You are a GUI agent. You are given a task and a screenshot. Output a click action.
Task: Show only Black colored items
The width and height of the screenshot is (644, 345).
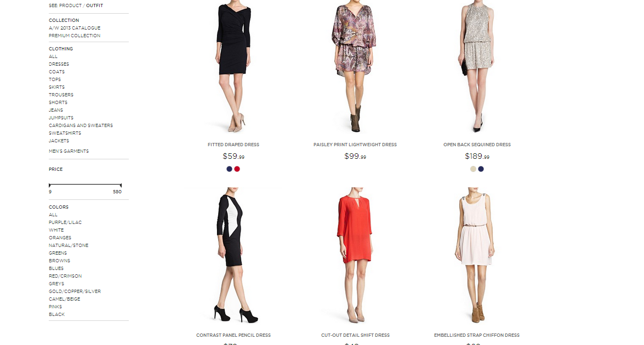click(x=56, y=314)
